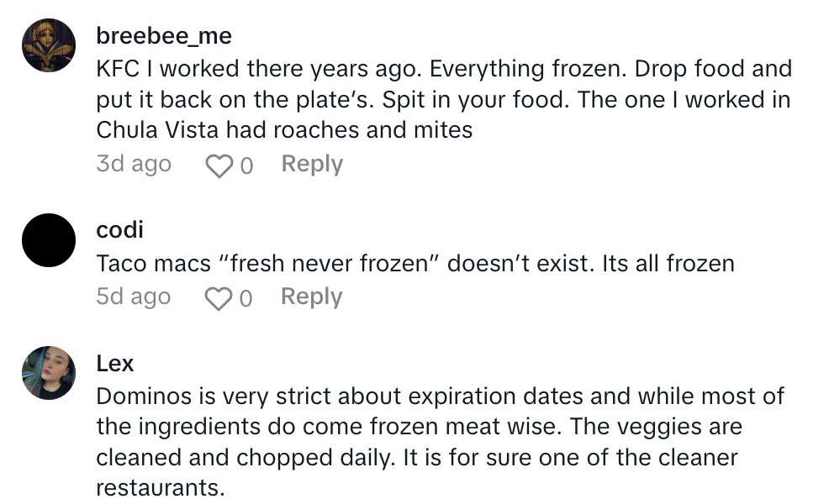This screenshot has height=504, width=829.
Task: Click the '3d ago' timestamp
Action: (x=134, y=164)
